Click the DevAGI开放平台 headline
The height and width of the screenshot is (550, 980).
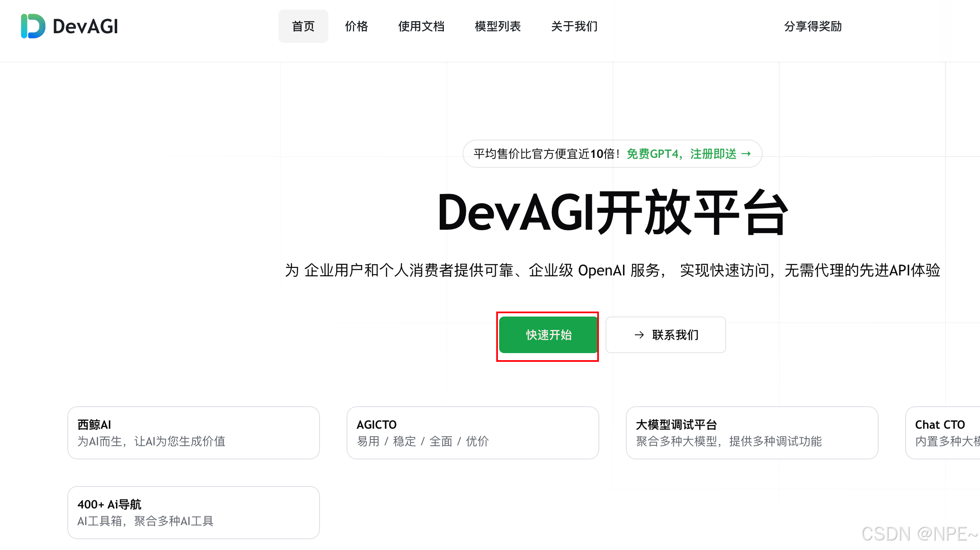(613, 213)
